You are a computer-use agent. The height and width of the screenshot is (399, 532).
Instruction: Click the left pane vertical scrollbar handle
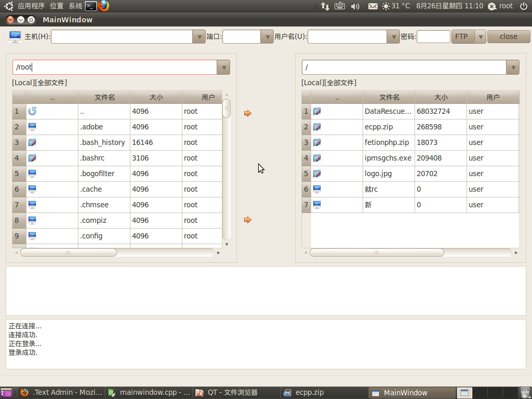tap(227, 108)
